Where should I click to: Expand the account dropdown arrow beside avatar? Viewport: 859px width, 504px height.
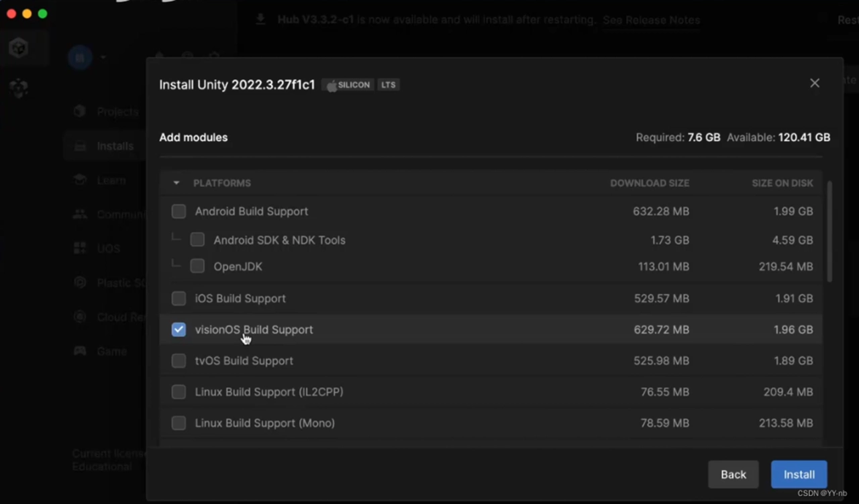(x=103, y=58)
